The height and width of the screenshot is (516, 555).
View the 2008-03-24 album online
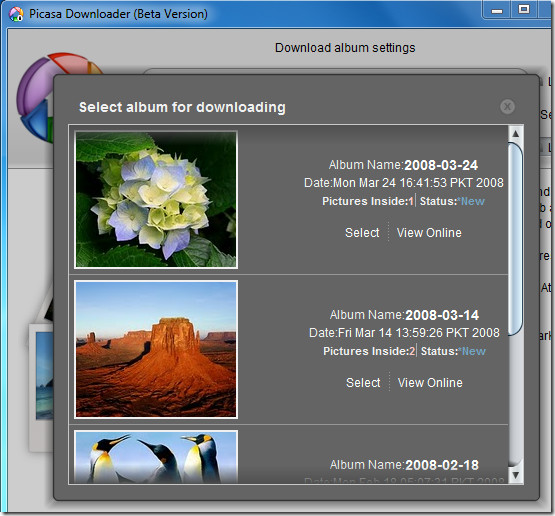coord(429,233)
